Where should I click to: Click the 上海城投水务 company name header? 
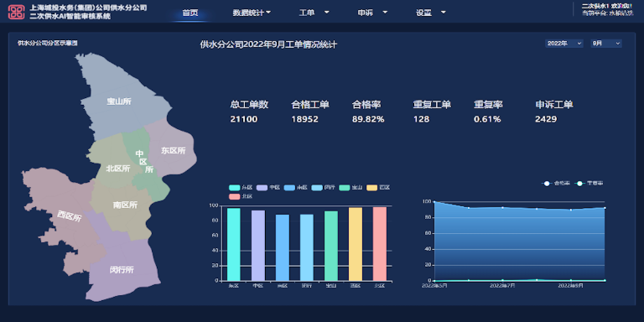88,8
